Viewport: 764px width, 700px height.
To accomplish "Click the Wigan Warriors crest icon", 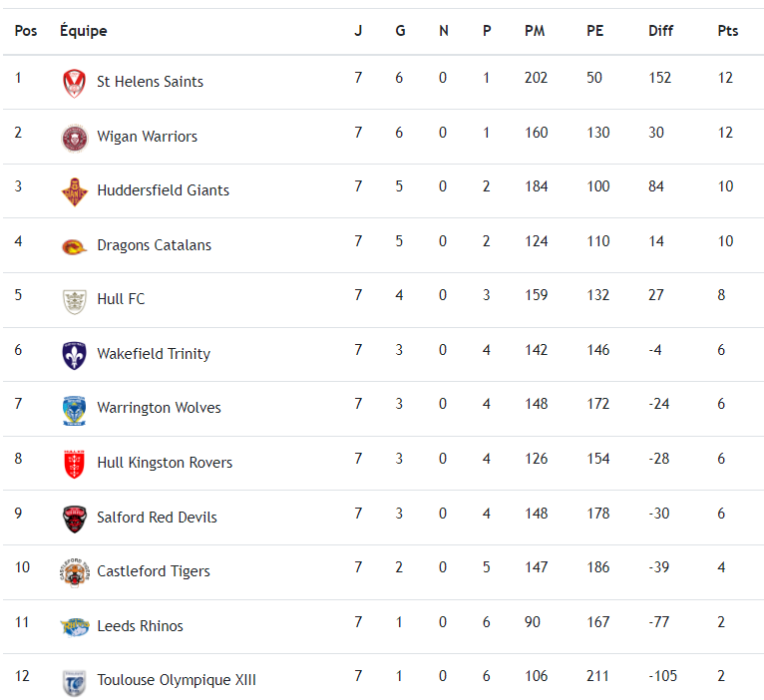I will click(x=74, y=138).
